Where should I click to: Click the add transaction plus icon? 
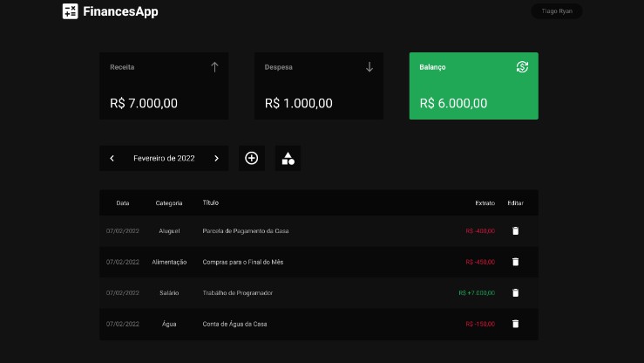click(x=252, y=158)
